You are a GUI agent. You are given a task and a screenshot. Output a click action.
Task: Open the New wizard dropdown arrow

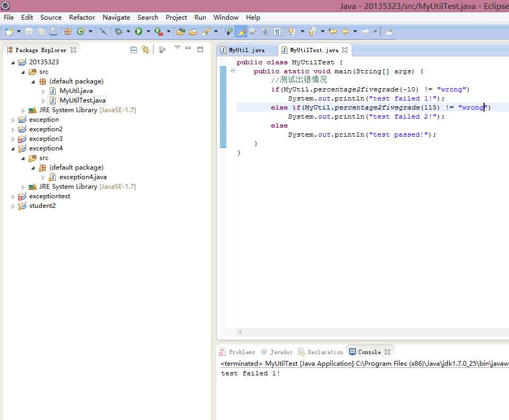point(19,31)
